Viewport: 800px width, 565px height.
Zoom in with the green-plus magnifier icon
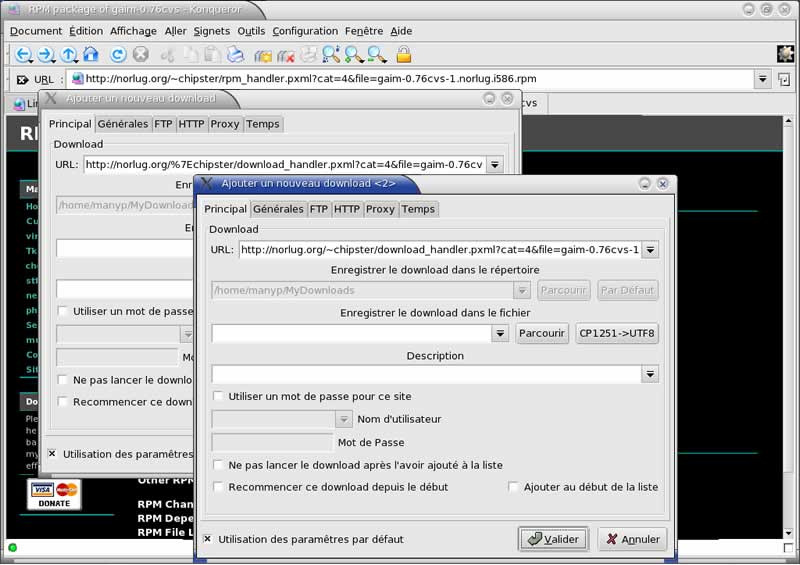[x=354, y=54]
